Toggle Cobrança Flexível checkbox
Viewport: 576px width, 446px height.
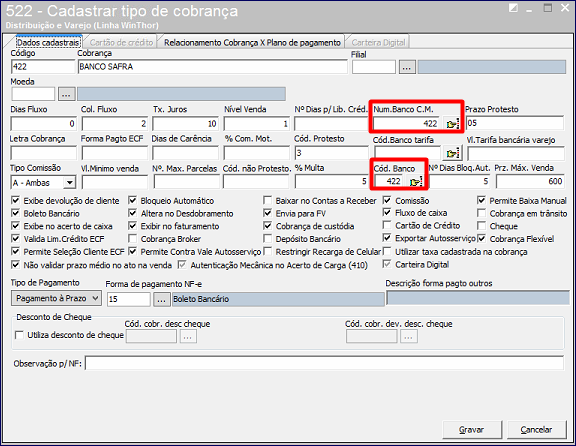coord(481,239)
